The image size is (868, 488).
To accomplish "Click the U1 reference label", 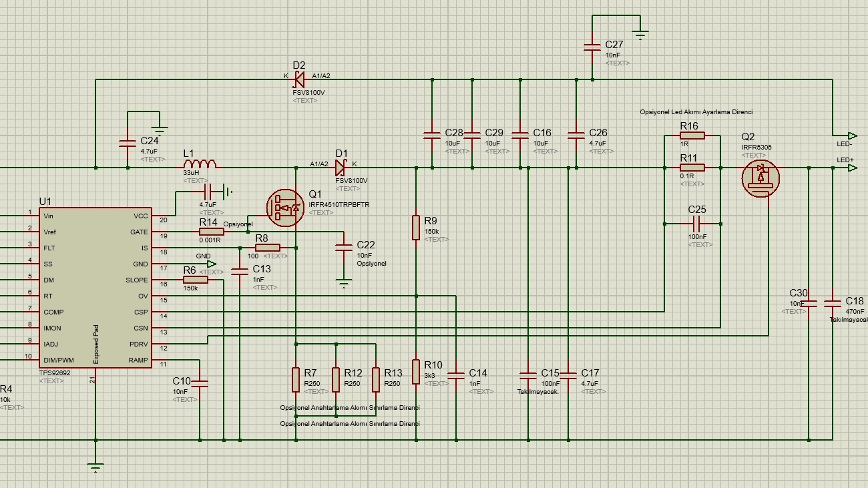I will pyautogui.click(x=45, y=201).
